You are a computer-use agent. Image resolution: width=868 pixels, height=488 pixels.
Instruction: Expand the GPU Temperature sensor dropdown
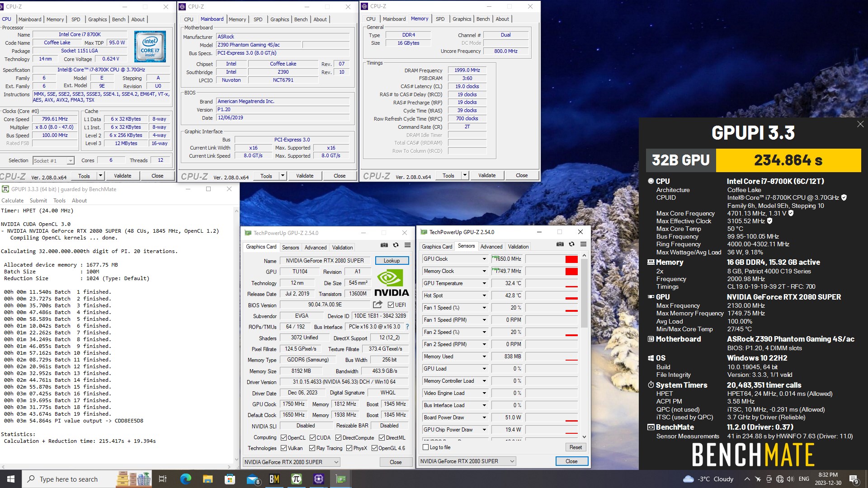(484, 283)
